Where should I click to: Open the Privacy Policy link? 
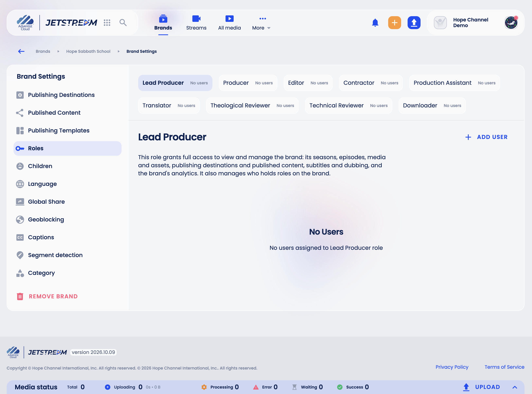click(x=452, y=367)
